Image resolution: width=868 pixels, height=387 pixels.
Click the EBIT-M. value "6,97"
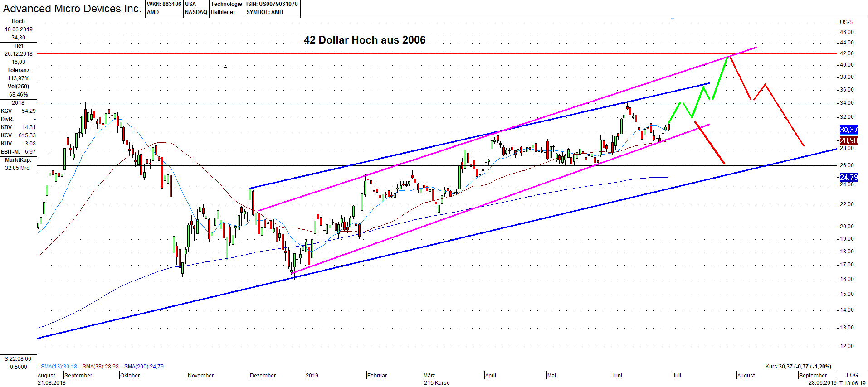tap(30, 152)
